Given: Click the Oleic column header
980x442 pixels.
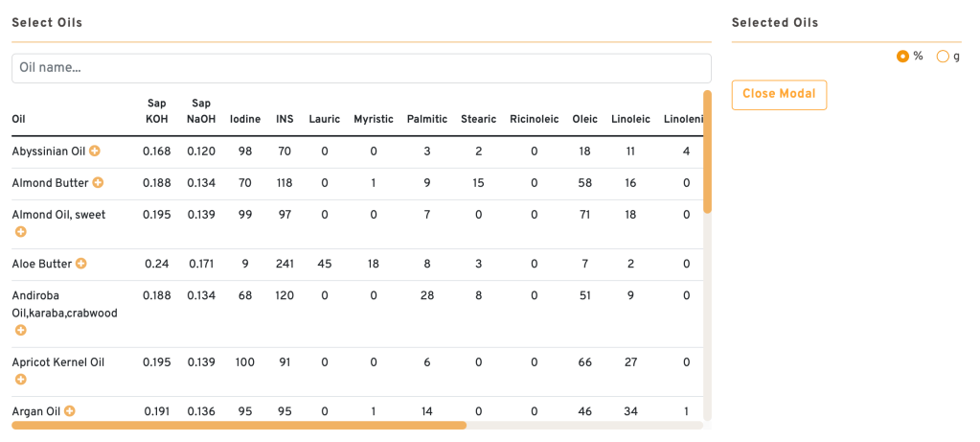Looking at the screenshot, I should coord(584,119).
